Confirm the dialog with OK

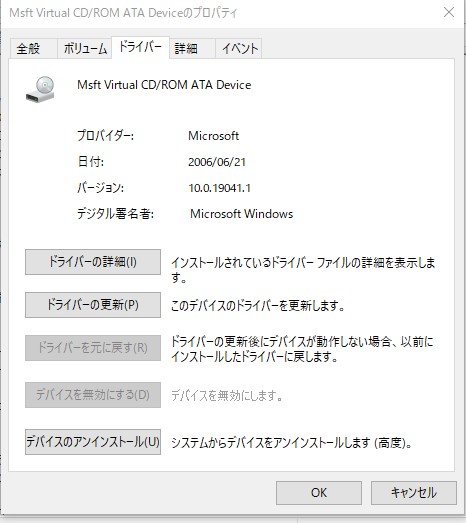(x=319, y=493)
